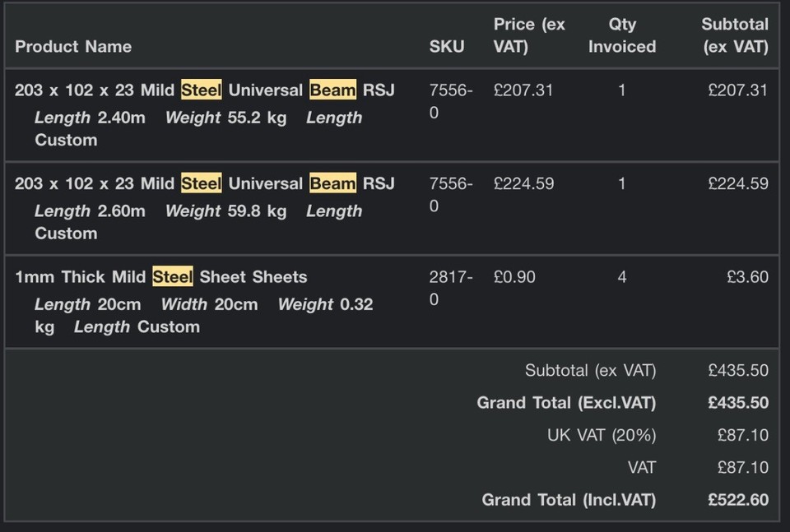This screenshot has width=790, height=532.
Task: Click the Weight 59.8 kg detail
Action: [x=225, y=211]
